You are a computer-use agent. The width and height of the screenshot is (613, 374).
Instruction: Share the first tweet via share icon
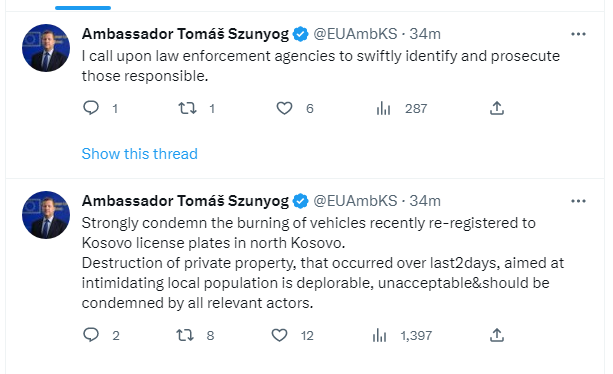pyautogui.click(x=496, y=108)
